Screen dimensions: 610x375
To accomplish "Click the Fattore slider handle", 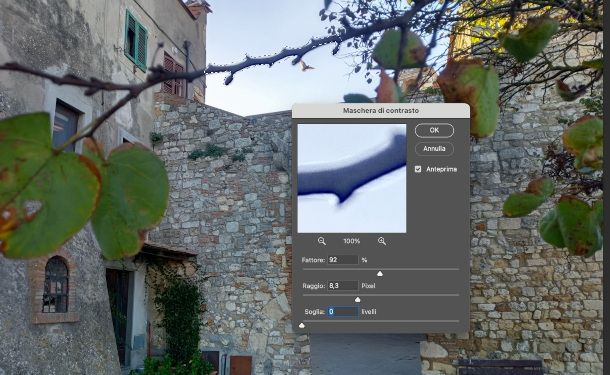I will coord(380,274).
